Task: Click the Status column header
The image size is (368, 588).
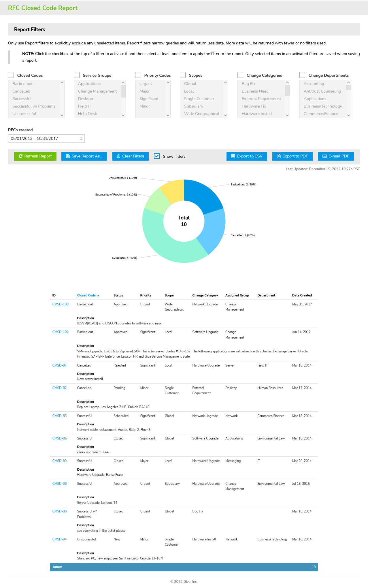Action: 118,296
